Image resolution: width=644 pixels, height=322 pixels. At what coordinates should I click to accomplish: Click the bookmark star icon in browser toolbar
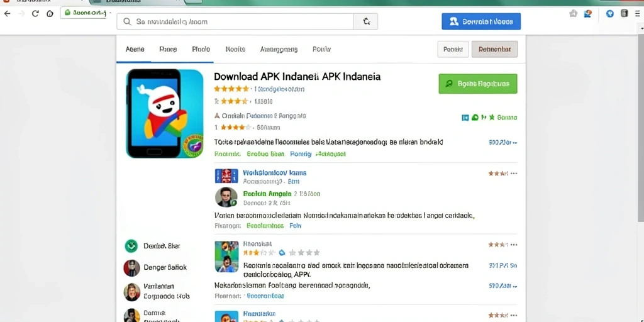574,14
